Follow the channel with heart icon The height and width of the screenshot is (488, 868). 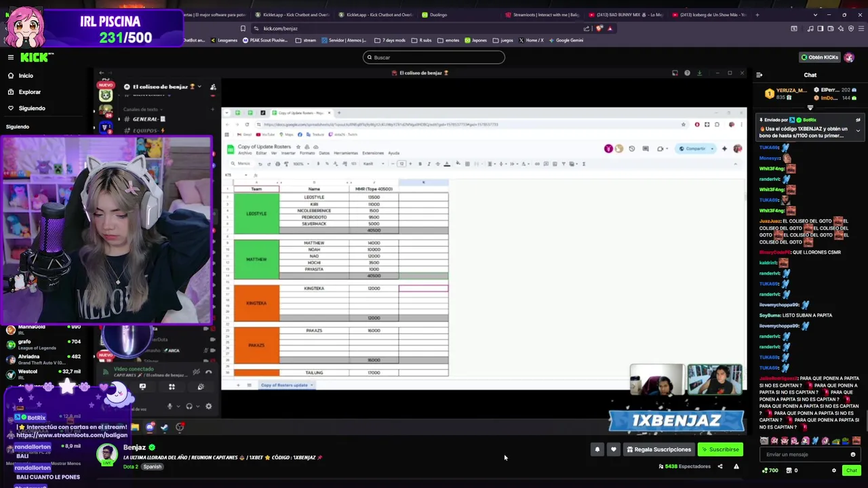(614, 449)
